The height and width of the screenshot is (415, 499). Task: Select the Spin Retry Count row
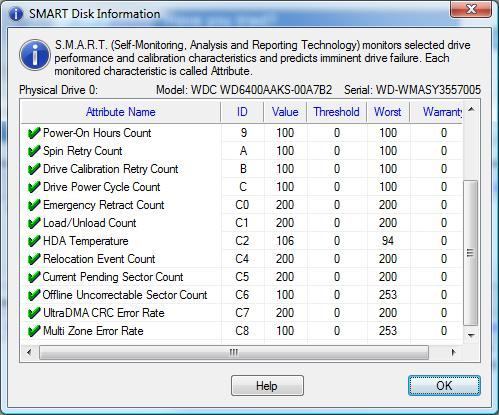(x=242, y=151)
